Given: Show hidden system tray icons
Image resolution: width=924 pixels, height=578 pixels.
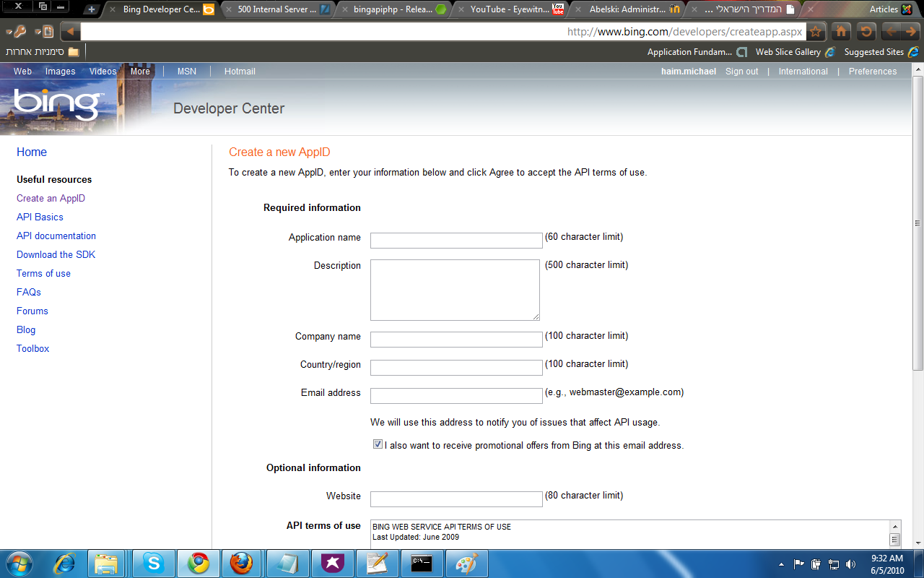Looking at the screenshot, I should click(782, 564).
